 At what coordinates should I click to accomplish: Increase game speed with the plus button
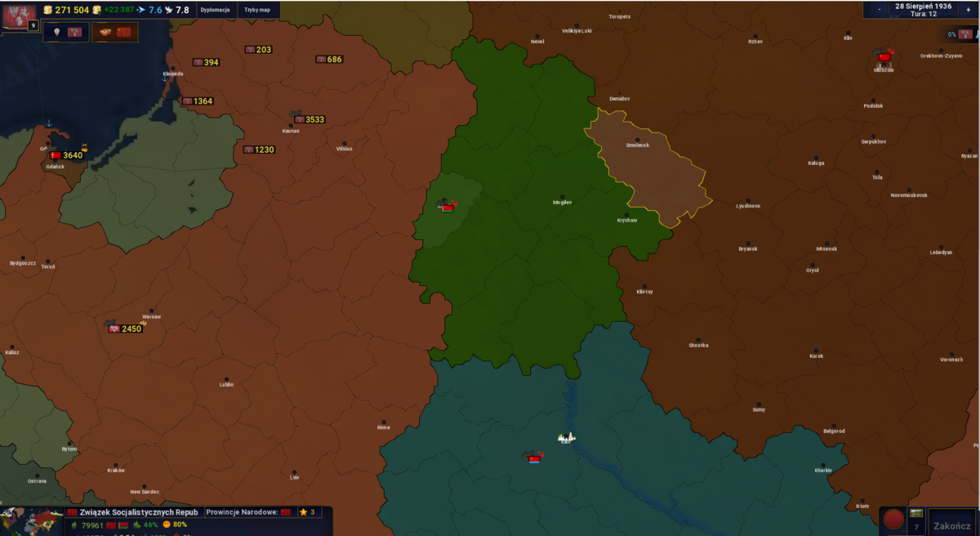(969, 10)
